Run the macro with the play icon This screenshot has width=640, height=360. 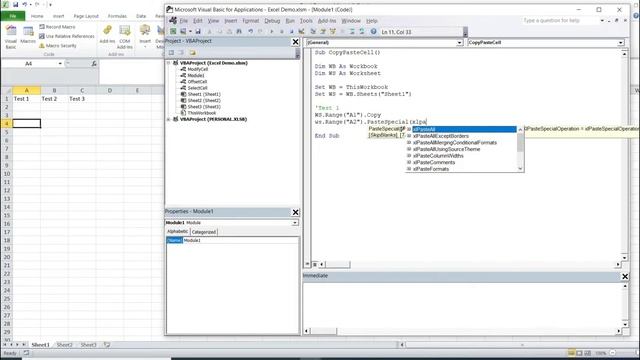click(x=272, y=31)
